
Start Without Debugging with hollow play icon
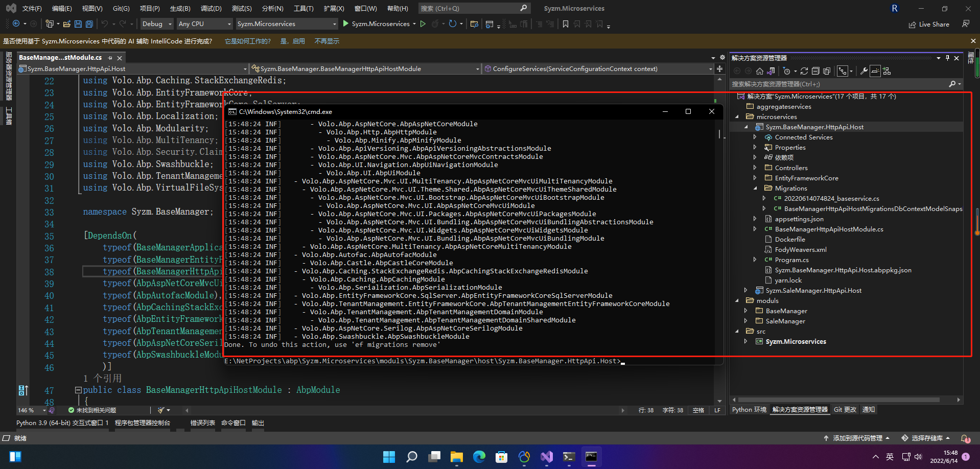tap(423, 24)
